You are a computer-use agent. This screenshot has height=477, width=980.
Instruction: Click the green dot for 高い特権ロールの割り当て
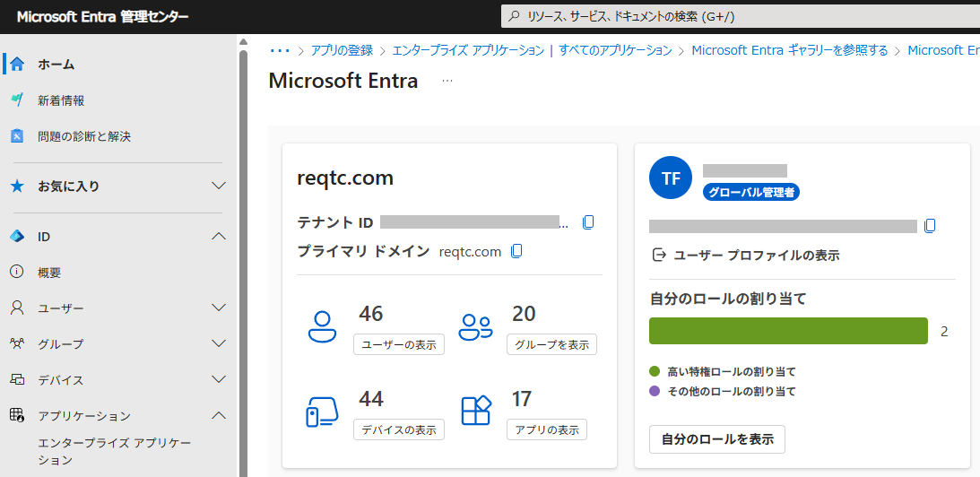point(655,371)
